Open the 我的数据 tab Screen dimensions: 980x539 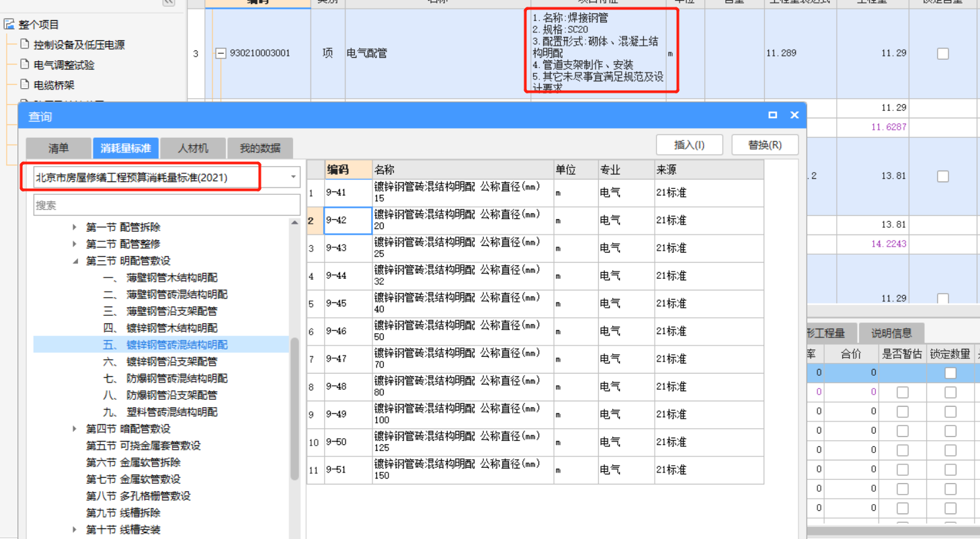pos(260,148)
